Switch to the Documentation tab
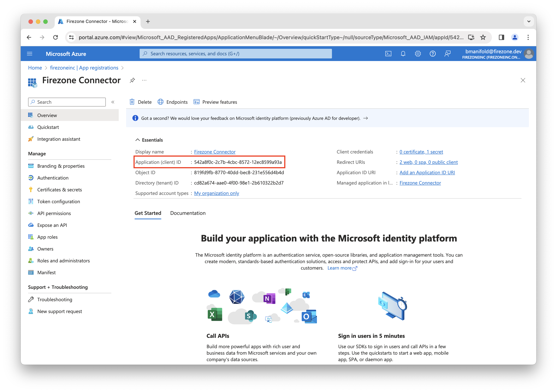 188,213
